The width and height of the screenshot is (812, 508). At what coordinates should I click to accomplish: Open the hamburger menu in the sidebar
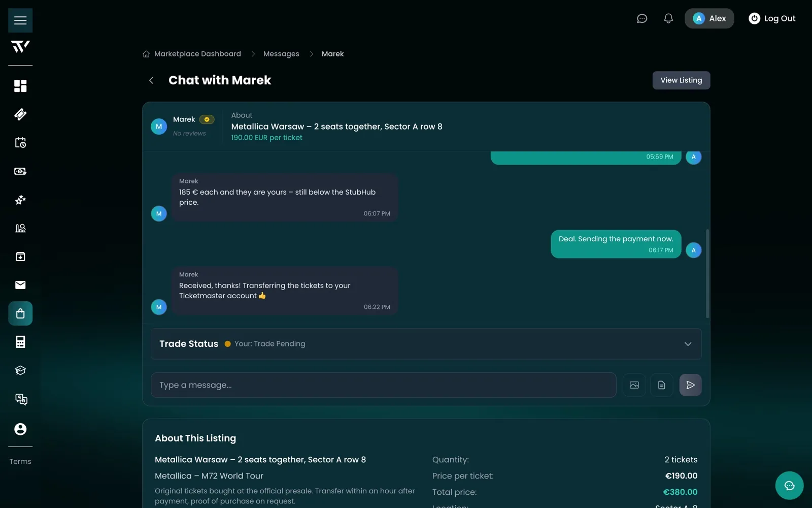(x=20, y=20)
